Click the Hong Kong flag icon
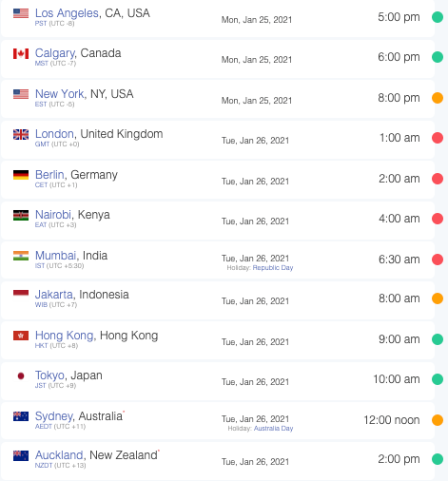 coord(21,336)
